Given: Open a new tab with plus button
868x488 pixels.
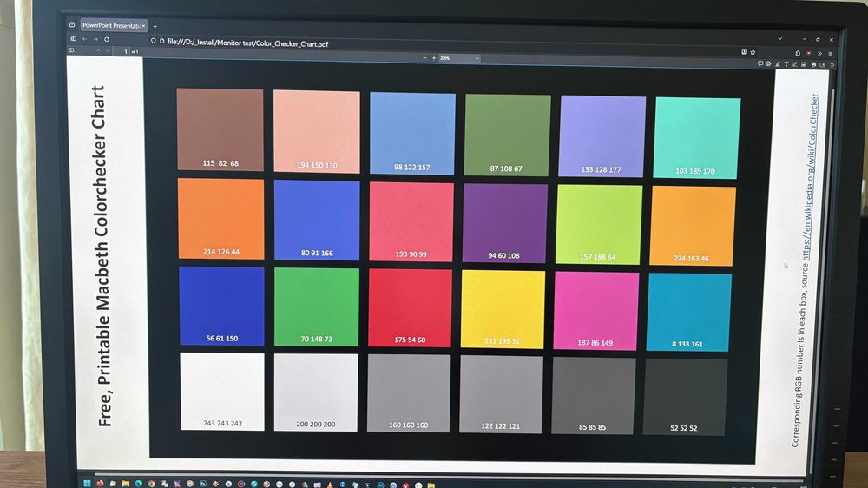Looking at the screenshot, I should click(x=155, y=26).
